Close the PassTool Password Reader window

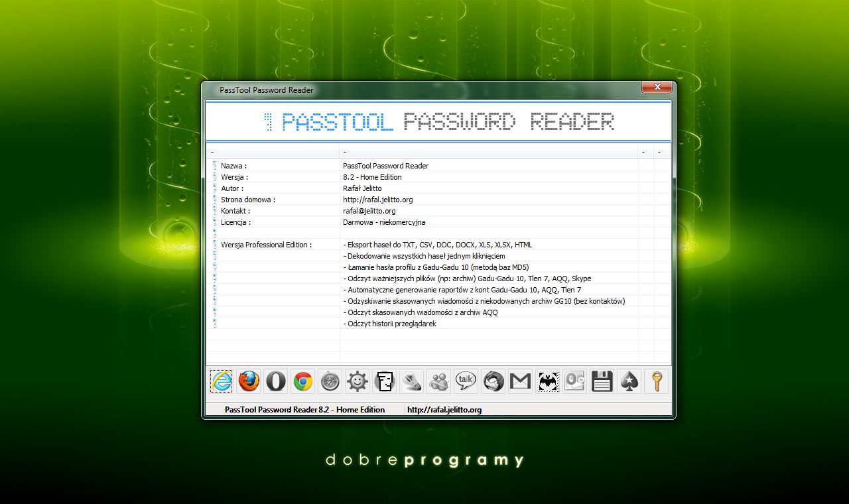pos(657,87)
